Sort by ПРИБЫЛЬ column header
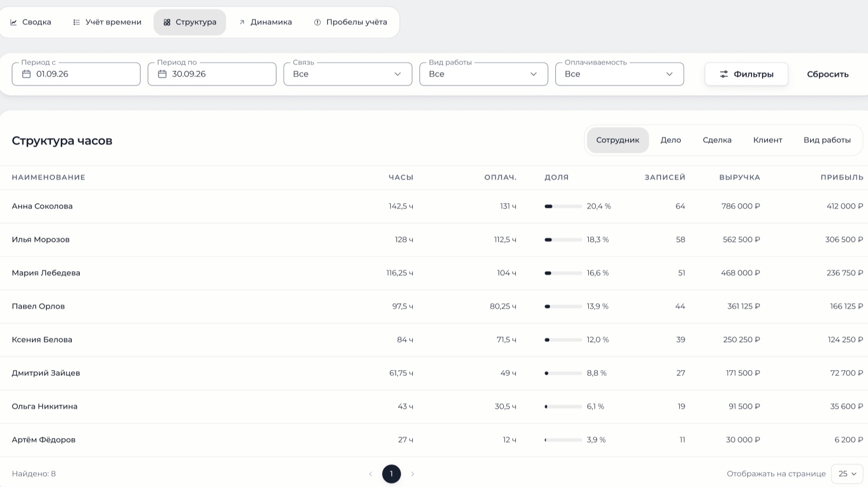This screenshot has height=487, width=868. point(841,178)
